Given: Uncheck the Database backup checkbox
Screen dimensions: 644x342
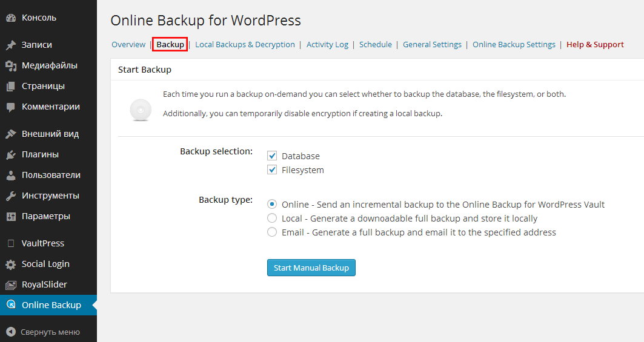Looking at the screenshot, I should pos(272,156).
